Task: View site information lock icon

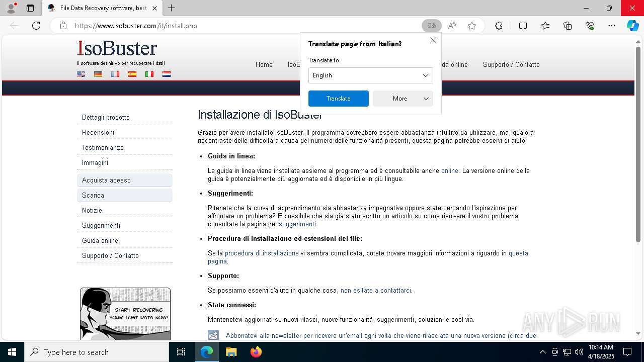Action: (63, 26)
